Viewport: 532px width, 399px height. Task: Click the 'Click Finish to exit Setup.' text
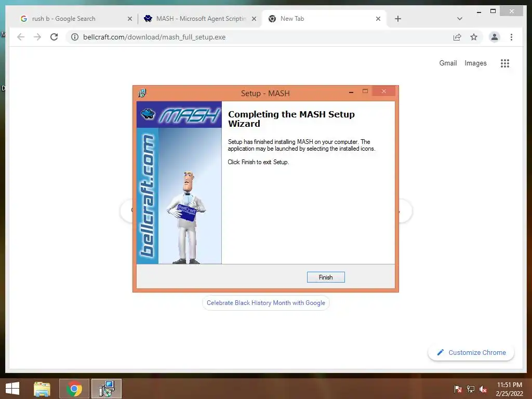click(x=258, y=162)
